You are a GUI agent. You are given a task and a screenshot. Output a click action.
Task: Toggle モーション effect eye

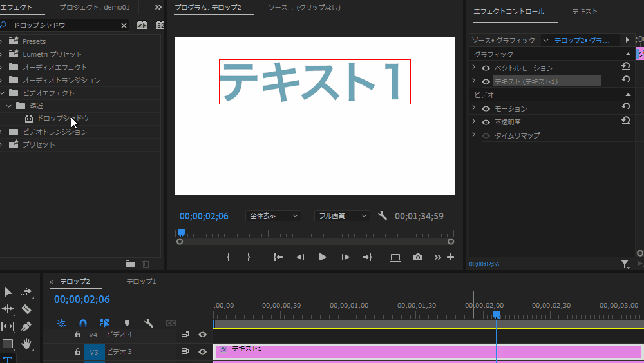tap(486, 109)
